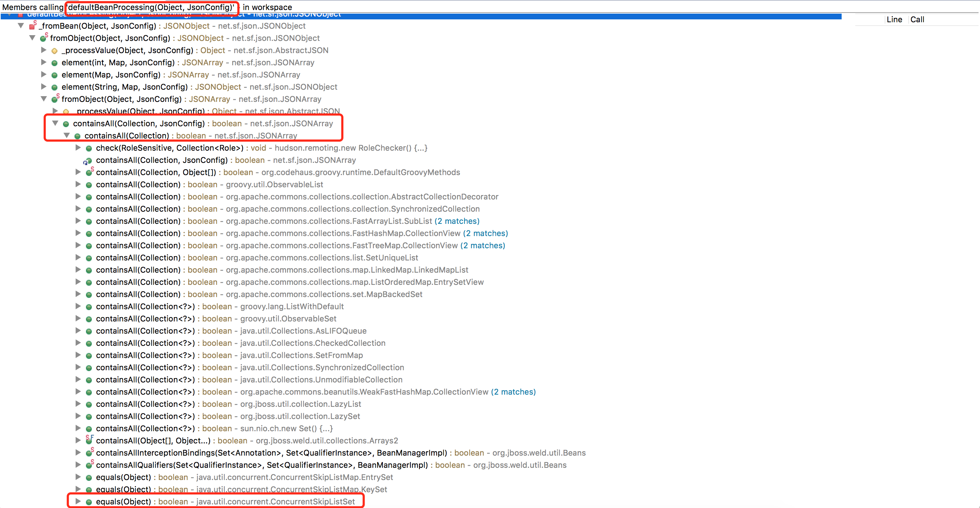This screenshot has width=980, height=508.
Task: Click the element(int, Map, JsonConfig) method icon
Action: tap(54, 63)
